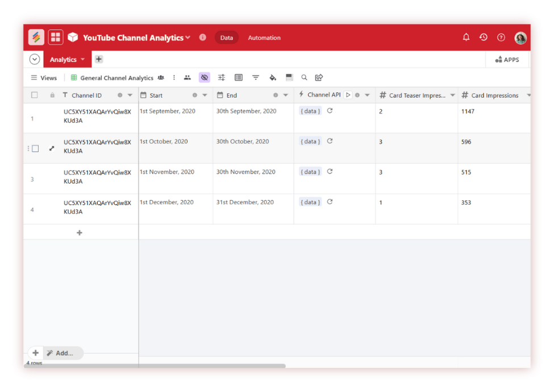Screen dimensions: 554x392
Task: Add a new row with plus below table
Action: point(80,232)
